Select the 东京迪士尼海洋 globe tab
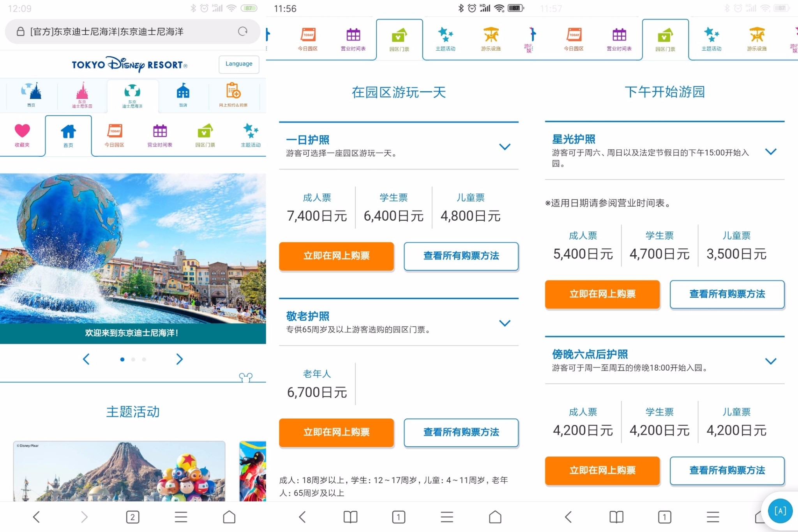This screenshot has height=532, width=798. (132, 96)
